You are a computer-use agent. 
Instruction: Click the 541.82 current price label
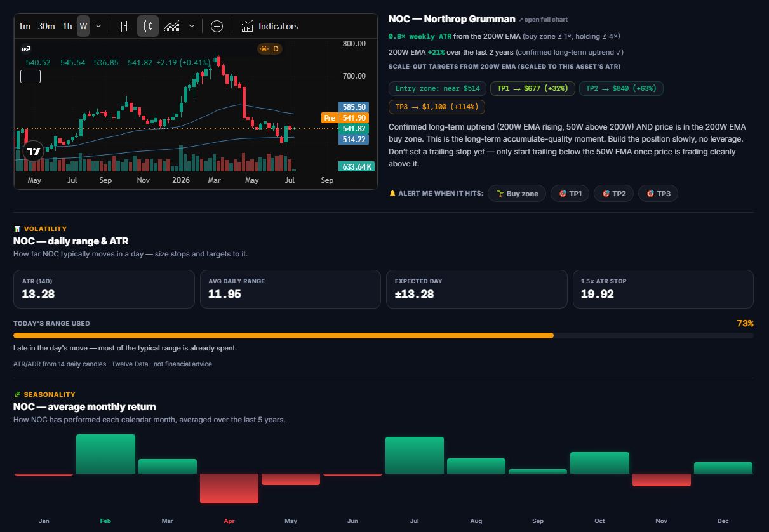click(x=354, y=129)
